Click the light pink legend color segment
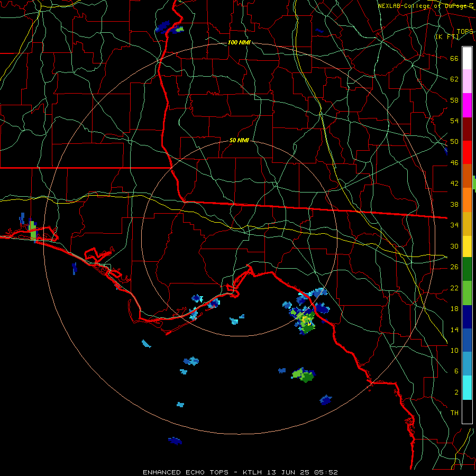The height and width of the screenshot is (476, 476). pyautogui.click(x=467, y=81)
